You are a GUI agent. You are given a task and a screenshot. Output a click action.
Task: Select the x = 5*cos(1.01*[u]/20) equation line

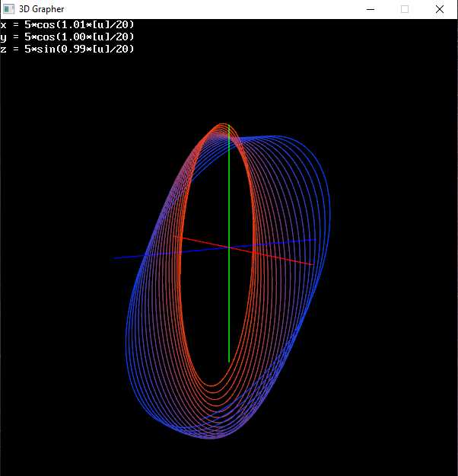[68, 24]
